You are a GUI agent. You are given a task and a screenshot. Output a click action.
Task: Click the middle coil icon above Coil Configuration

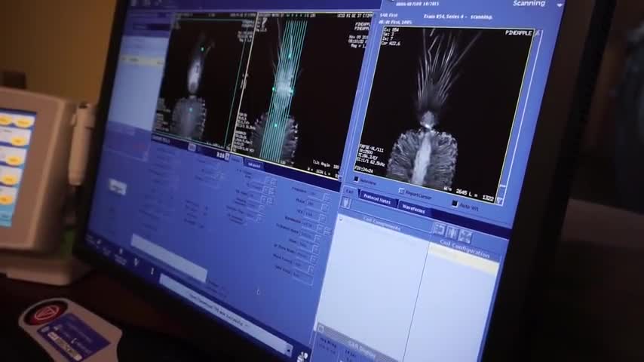click(x=452, y=233)
